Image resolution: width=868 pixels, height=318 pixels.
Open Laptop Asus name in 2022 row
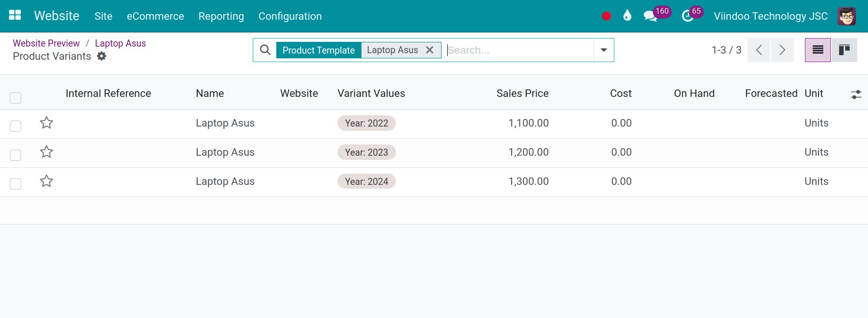[225, 123]
